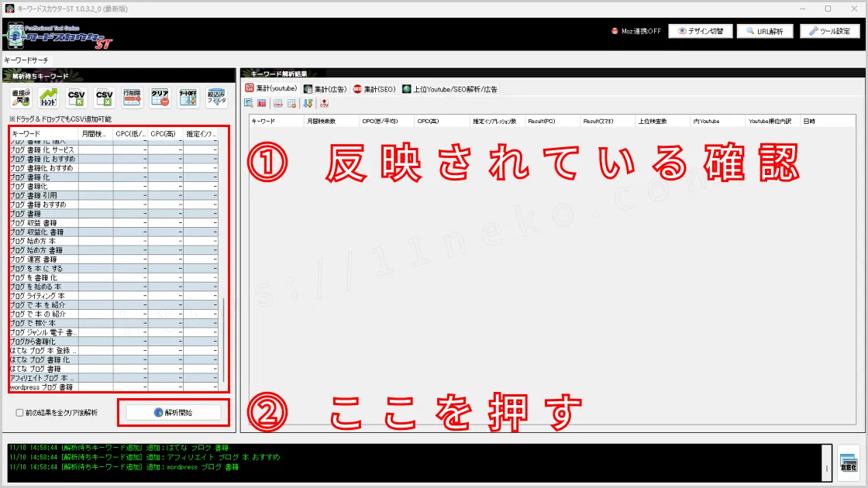Image resolution: width=868 pixels, height=488 pixels.
Task: Click the 行削除 row delete icon
Action: click(131, 95)
